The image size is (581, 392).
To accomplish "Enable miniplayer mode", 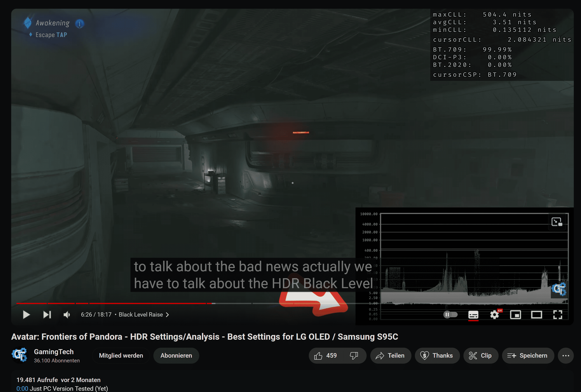I will coord(516,315).
